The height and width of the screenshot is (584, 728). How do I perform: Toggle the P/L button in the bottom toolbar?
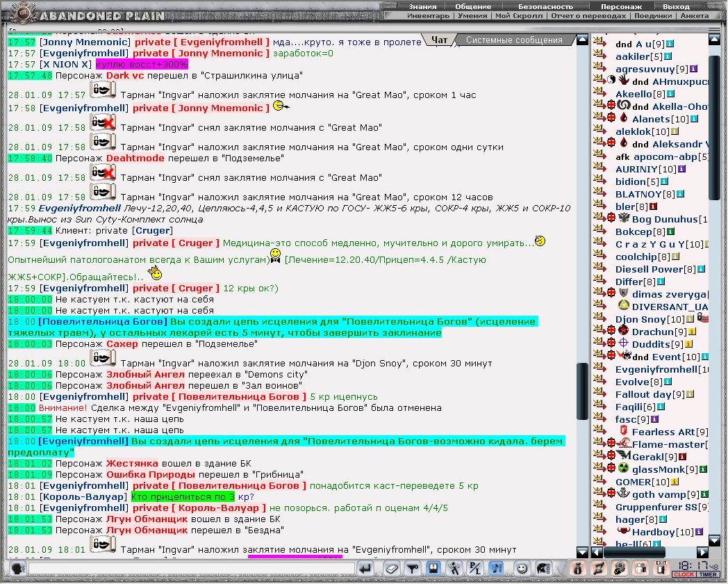click(x=475, y=568)
